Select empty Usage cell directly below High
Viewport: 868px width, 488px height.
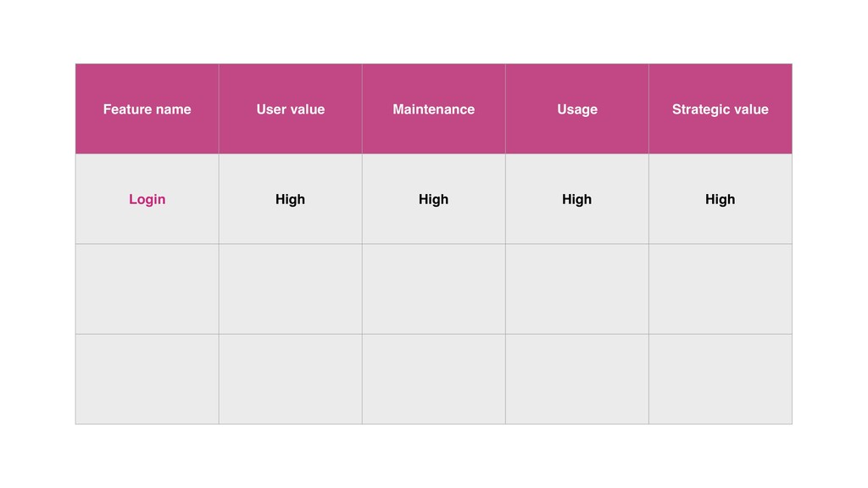click(x=576, y=289)
